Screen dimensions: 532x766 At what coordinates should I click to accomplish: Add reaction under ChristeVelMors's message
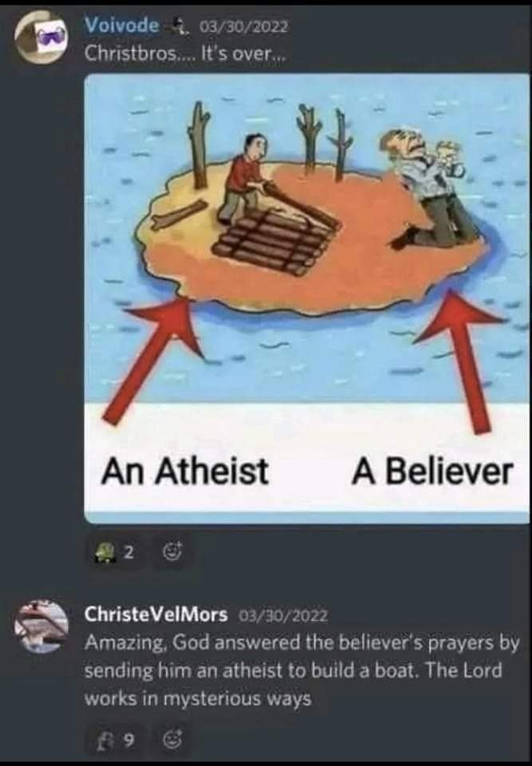tap(173, 740)
